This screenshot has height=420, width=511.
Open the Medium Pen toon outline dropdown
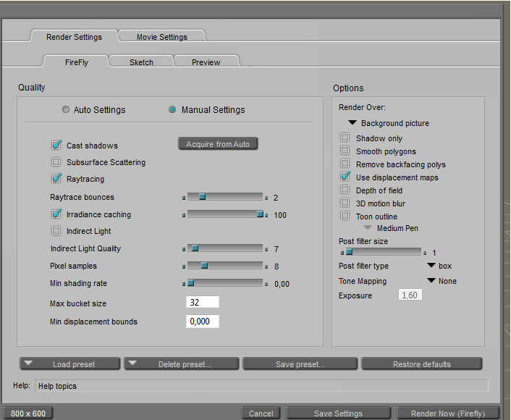[391, 228]
